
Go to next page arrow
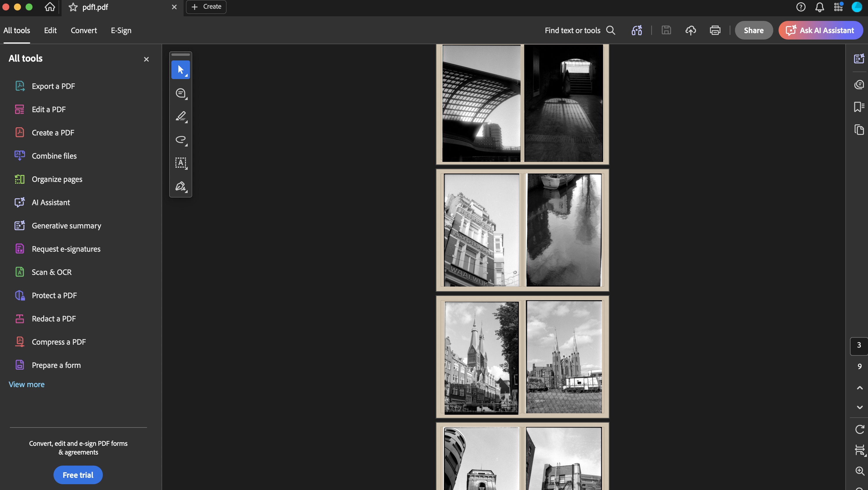tap(860, 407)
